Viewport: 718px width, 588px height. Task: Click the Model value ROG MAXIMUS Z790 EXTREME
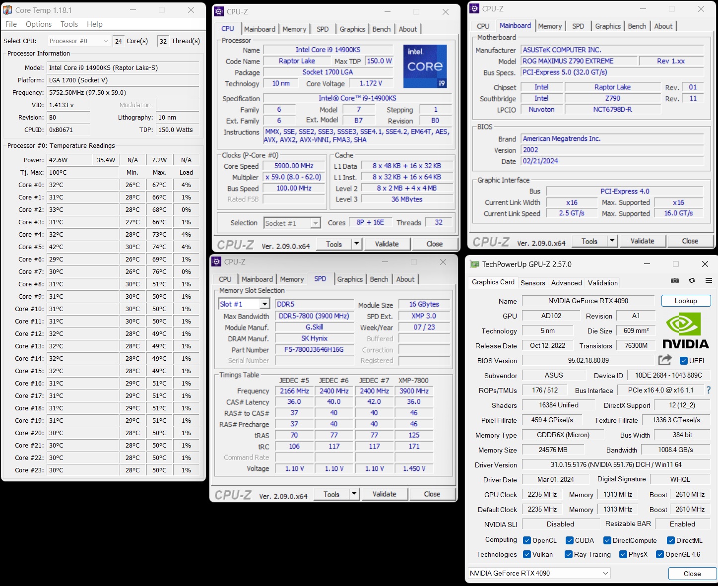579,61
